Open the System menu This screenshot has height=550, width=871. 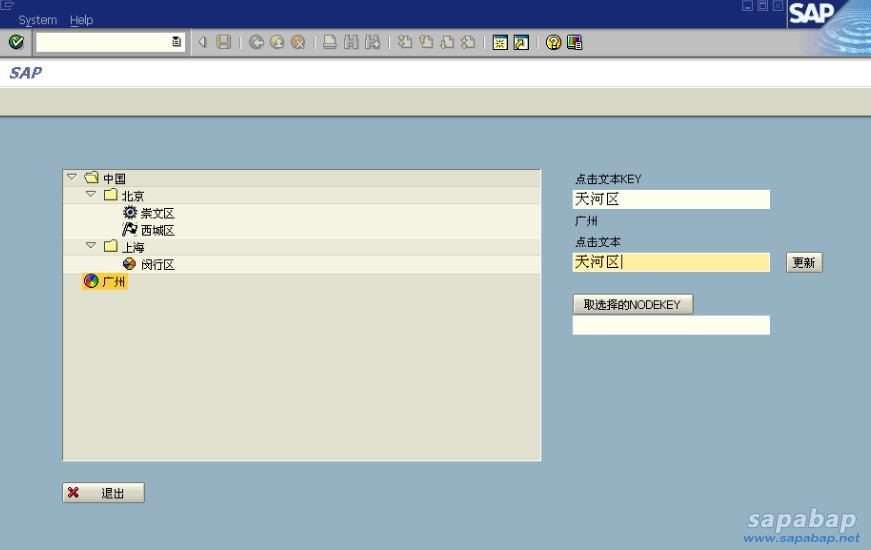pos(38,20)
